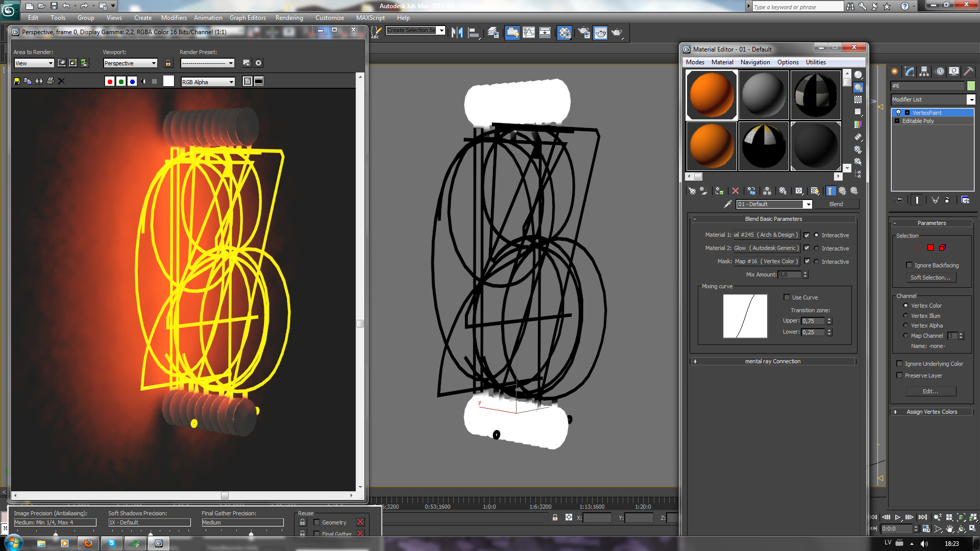The height and width of the screenshot is (551, 980).
Task: Enable the Use Curve checkbox
Action: tap(787, 297)
